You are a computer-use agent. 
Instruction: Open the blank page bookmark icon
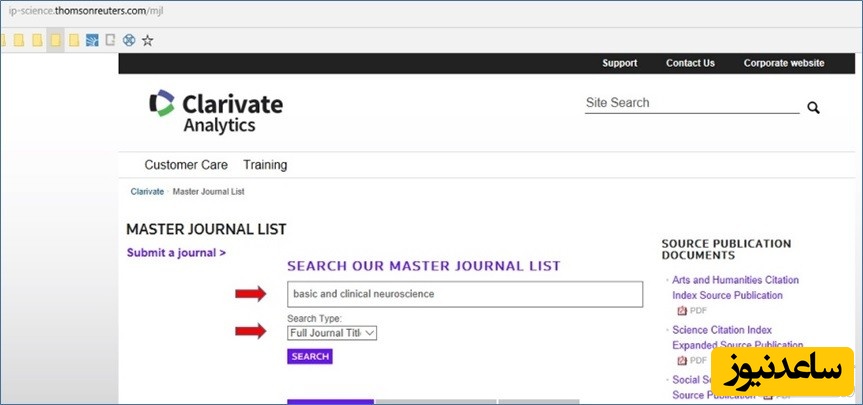(110, 40)
